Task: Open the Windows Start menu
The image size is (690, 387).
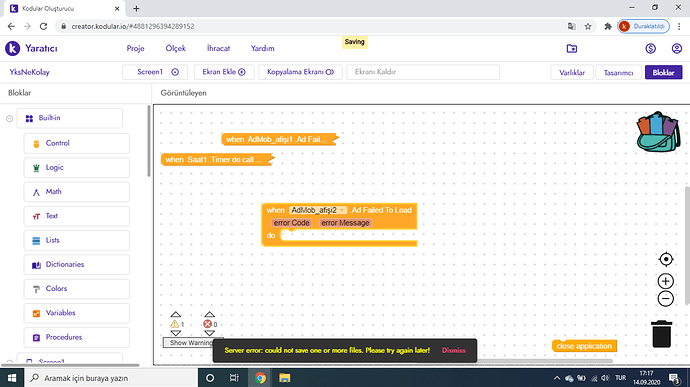Action: click(x=12, y=378)
